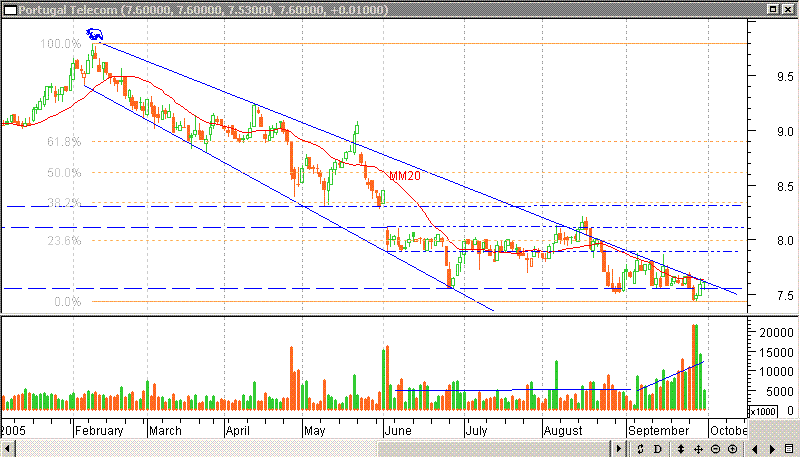Viewport: 800px width, 457px height.
Task: Click the refresh chart icon
Action: click(x=640, y=449)
